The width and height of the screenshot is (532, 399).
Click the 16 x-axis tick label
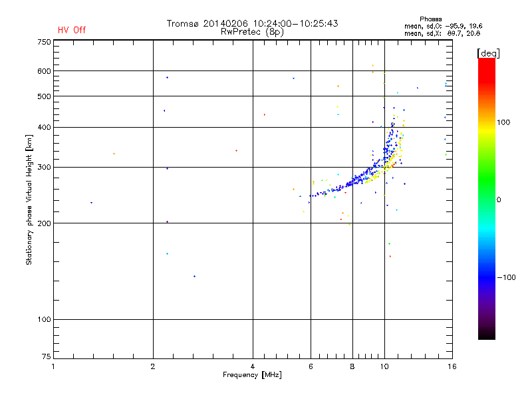tap(452, 366)
